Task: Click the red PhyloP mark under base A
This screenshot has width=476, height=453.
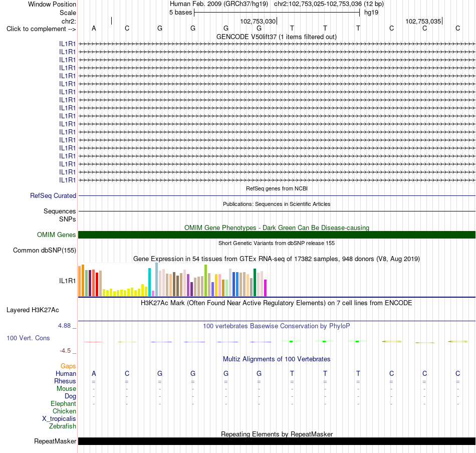Action: 93,342
